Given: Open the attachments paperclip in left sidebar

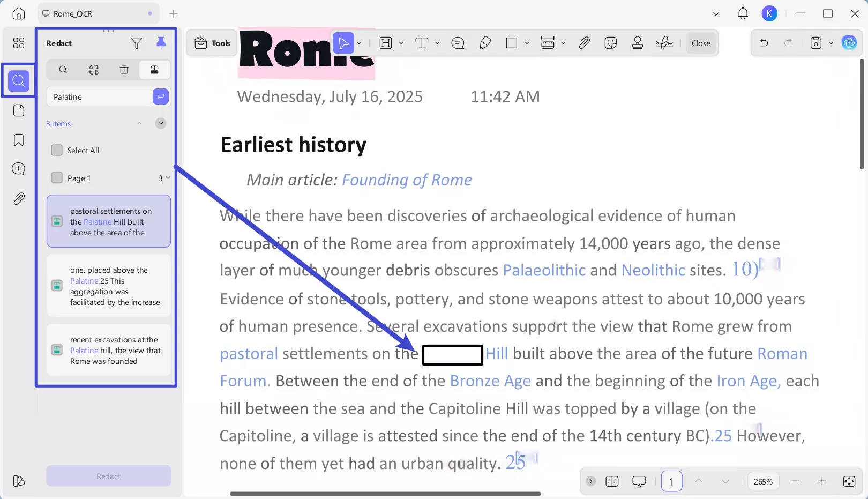Looking at the screenshot, I should [19, 199].
